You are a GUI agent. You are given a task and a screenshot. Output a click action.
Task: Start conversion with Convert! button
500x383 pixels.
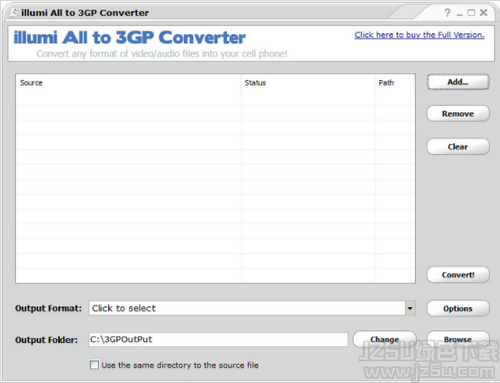pos(458,275)
